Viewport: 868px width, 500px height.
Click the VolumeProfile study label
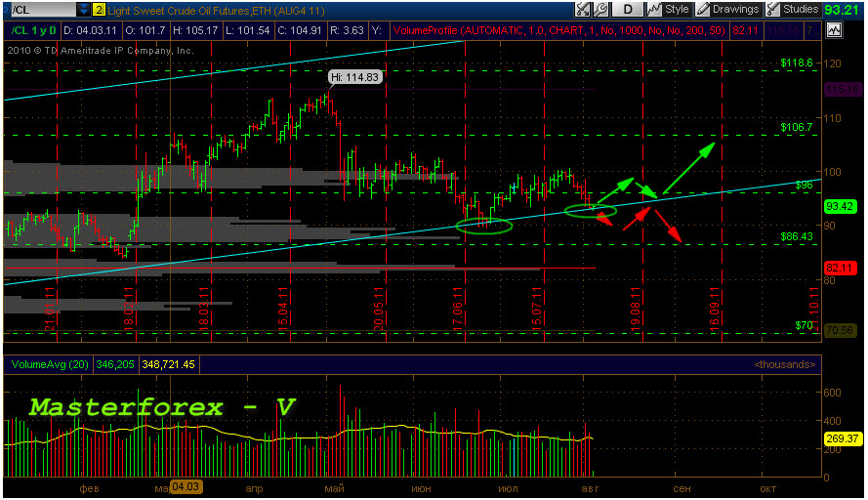[559, 30]
